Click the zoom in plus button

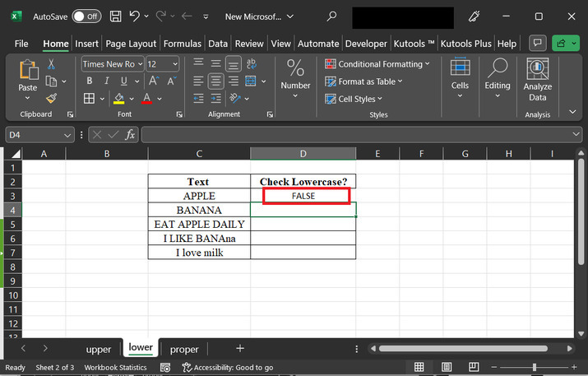point(574,367)
